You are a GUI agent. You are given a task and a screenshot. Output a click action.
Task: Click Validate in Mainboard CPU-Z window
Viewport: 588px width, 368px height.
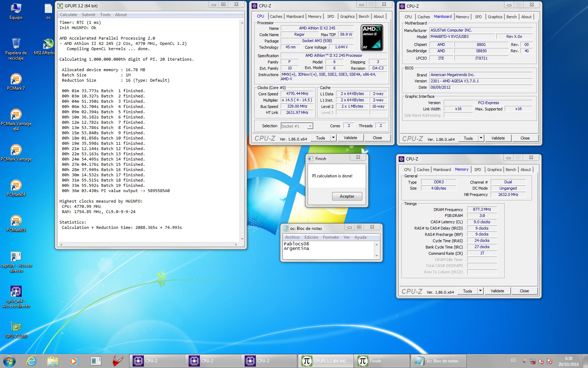498,138
